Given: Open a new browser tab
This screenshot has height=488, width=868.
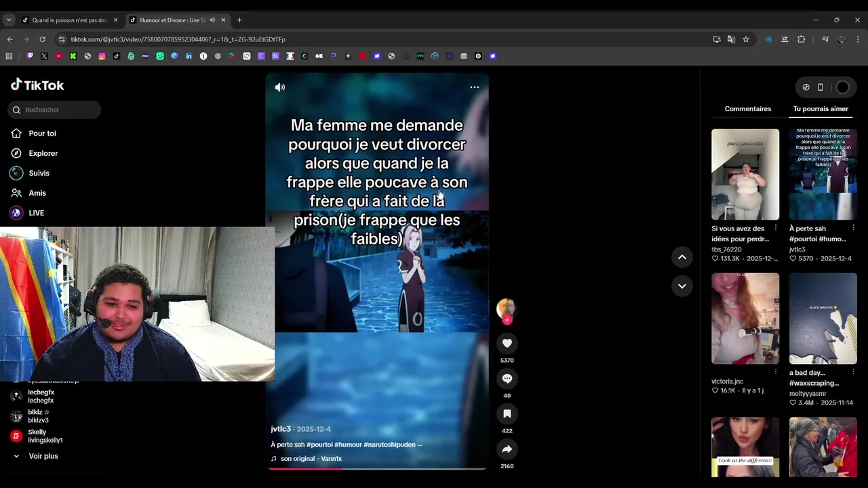Looking at the screenshot, I should (x=239, y=20).
